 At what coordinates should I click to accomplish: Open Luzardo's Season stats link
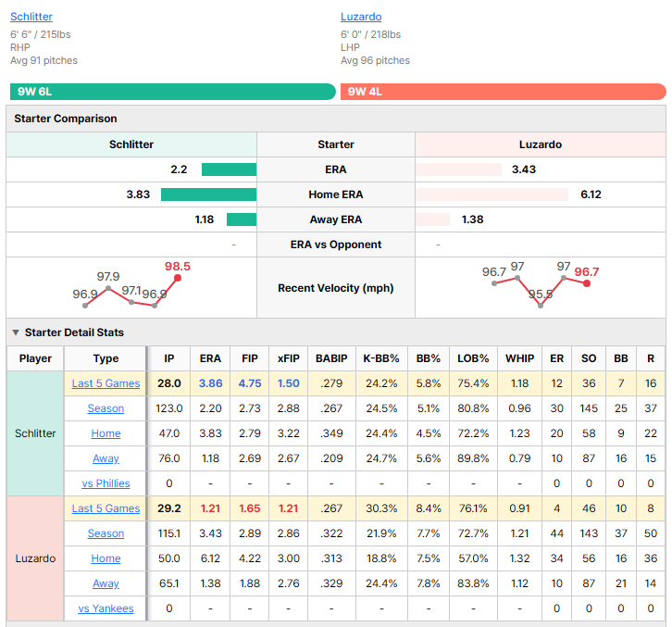pos(106,533)
